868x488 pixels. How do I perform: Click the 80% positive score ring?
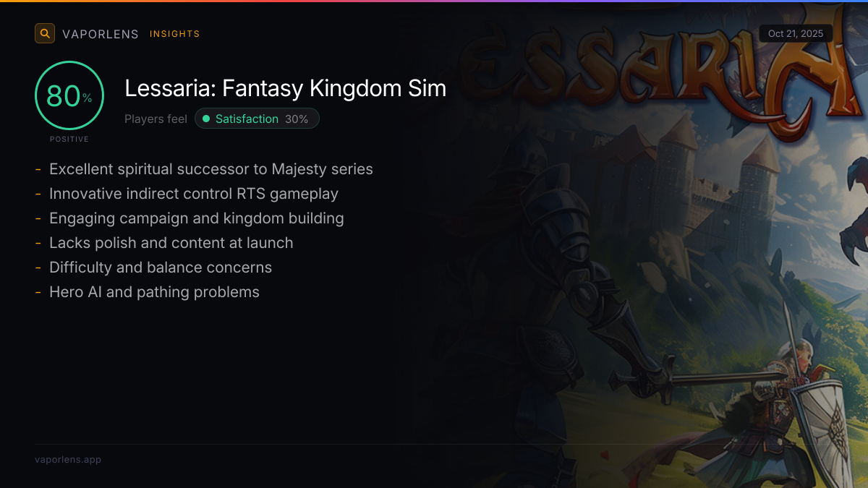pos(69,95)
